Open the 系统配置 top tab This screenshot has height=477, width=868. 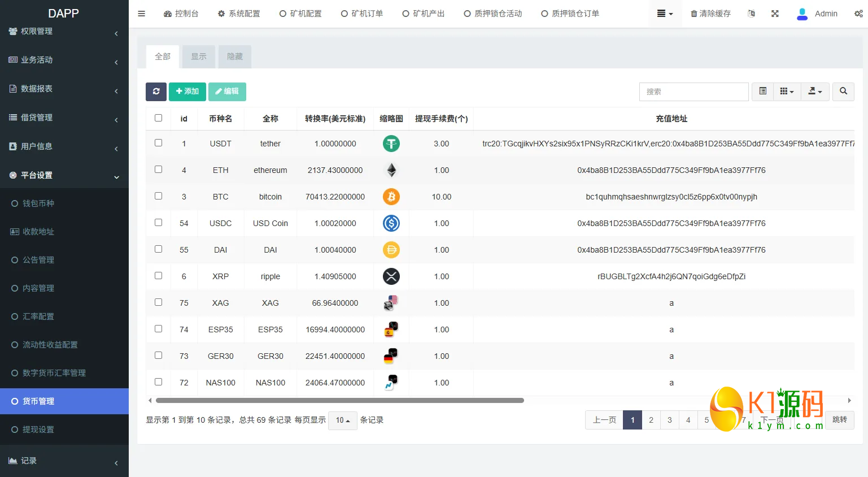coord(239,14)
